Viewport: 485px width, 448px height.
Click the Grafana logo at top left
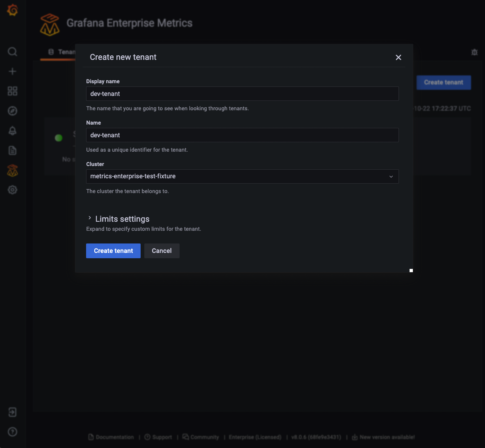12,10
